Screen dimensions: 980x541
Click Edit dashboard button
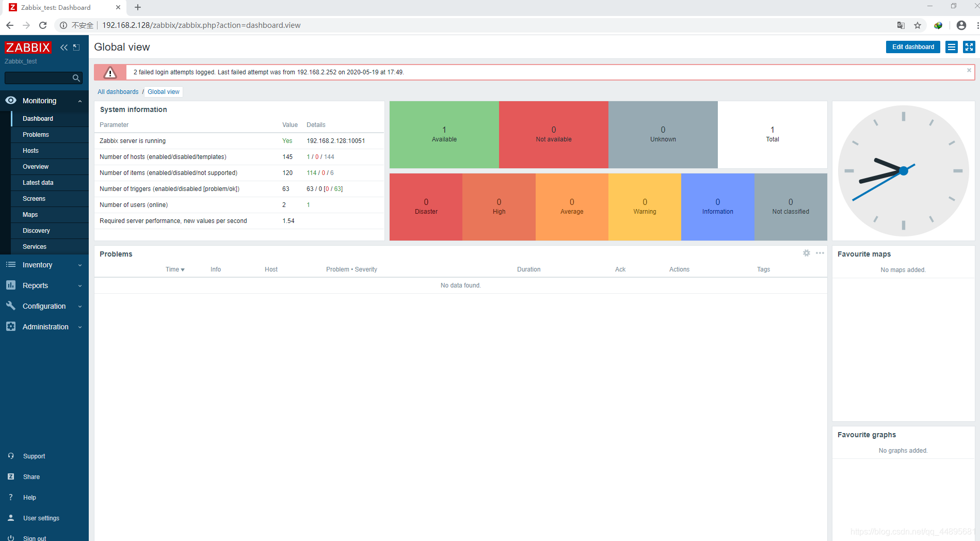[913, 47]
